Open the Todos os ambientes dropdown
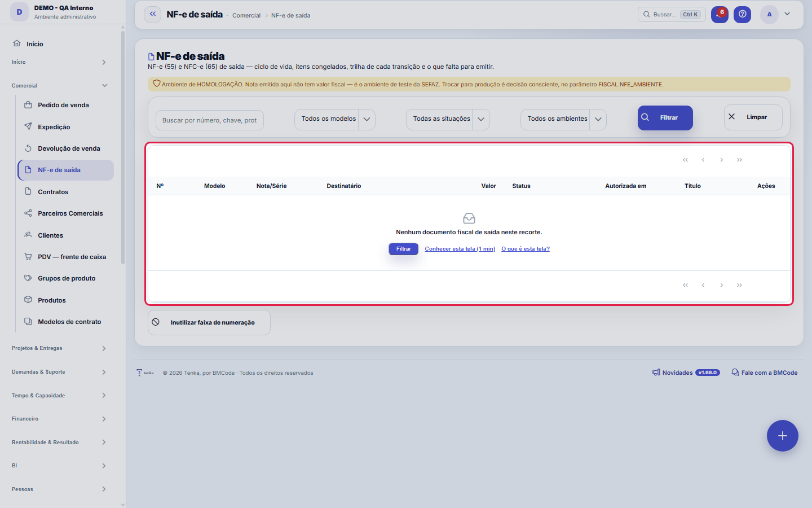 point(563,119)
